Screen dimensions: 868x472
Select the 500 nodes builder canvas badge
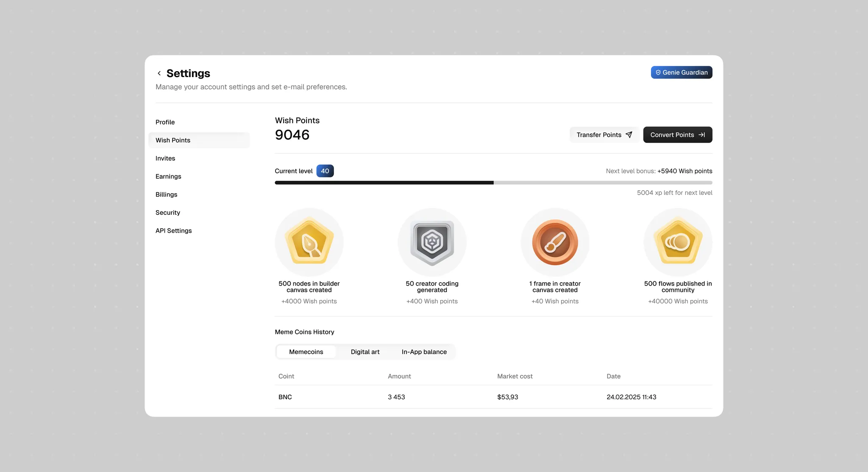[x=309, y=242]
